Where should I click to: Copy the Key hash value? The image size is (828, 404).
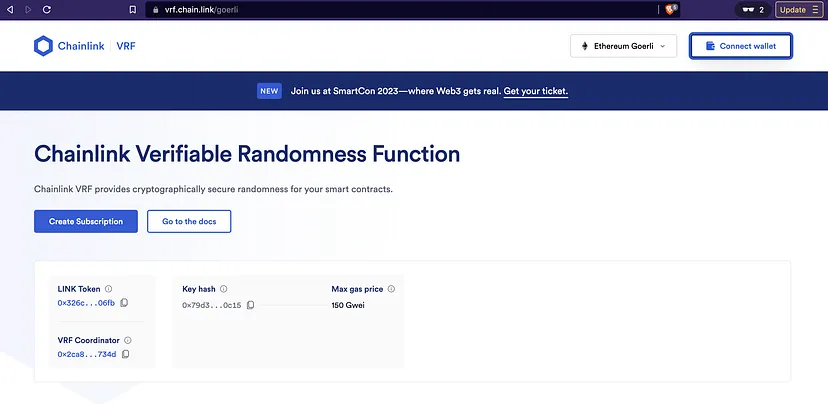pyautogui.click(x=251, y=305)
